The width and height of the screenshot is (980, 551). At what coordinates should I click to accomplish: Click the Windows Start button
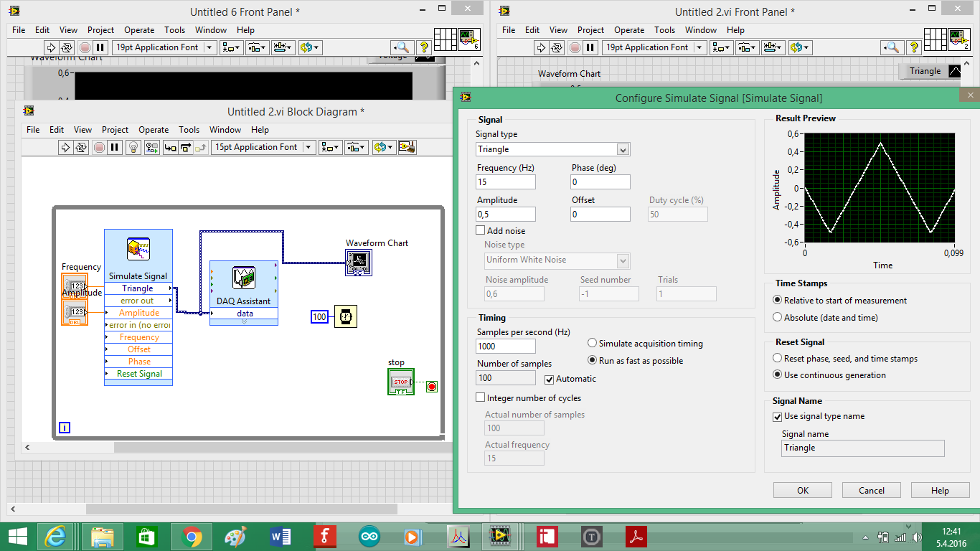pyautogui.click(x=17, y=536)
